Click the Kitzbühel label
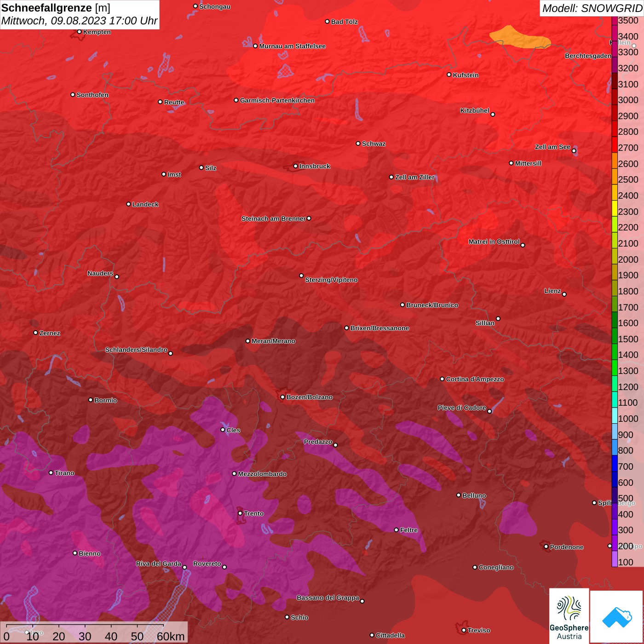Viewport: 644px width, 644px height. click(475, 110)
